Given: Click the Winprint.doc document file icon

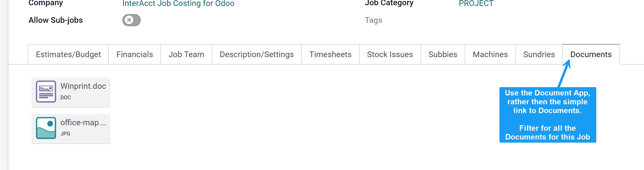Looking at the screenshot, I should [x=46, y=92].
